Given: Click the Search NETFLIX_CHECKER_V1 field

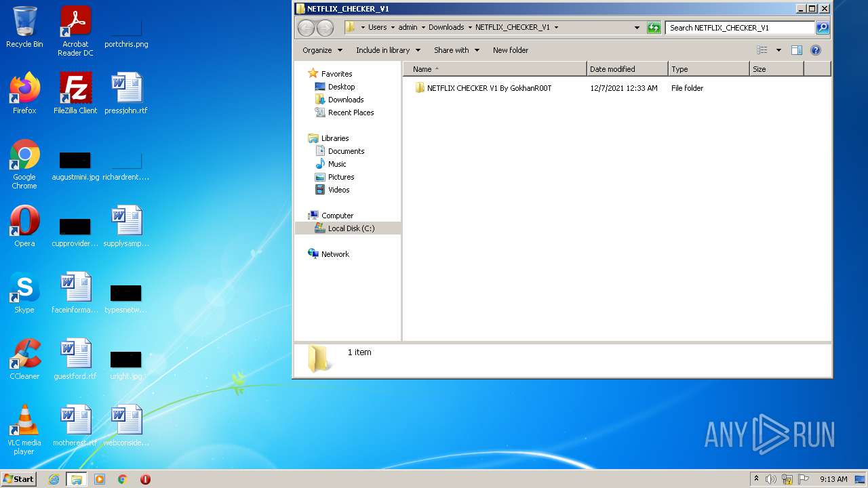Looking at the screenshot, I should (x=740, y=28).
